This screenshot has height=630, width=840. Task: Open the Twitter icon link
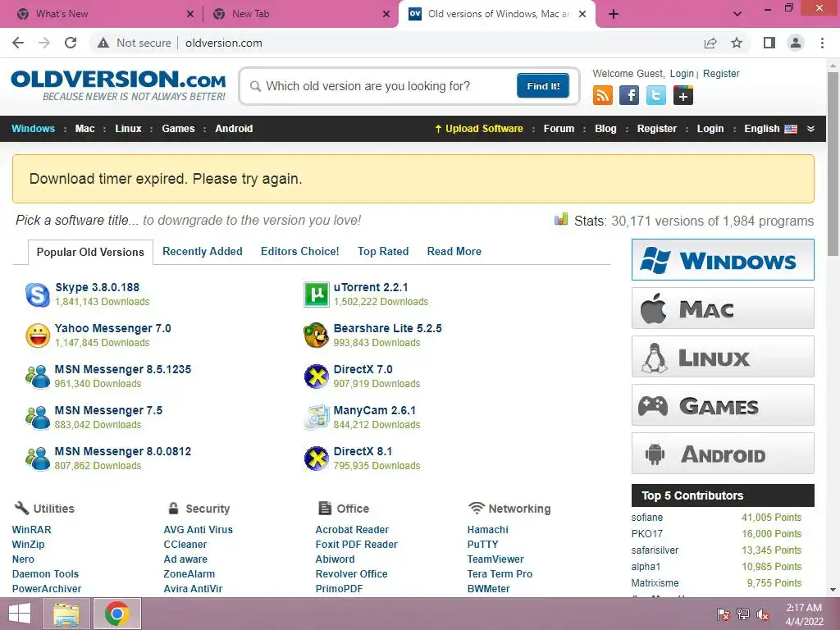[655, 95]
